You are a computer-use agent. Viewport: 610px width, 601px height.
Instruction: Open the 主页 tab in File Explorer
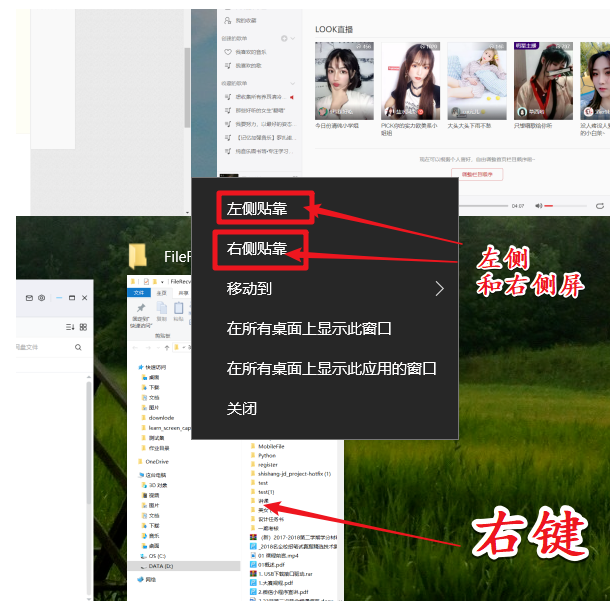point(161,293)
